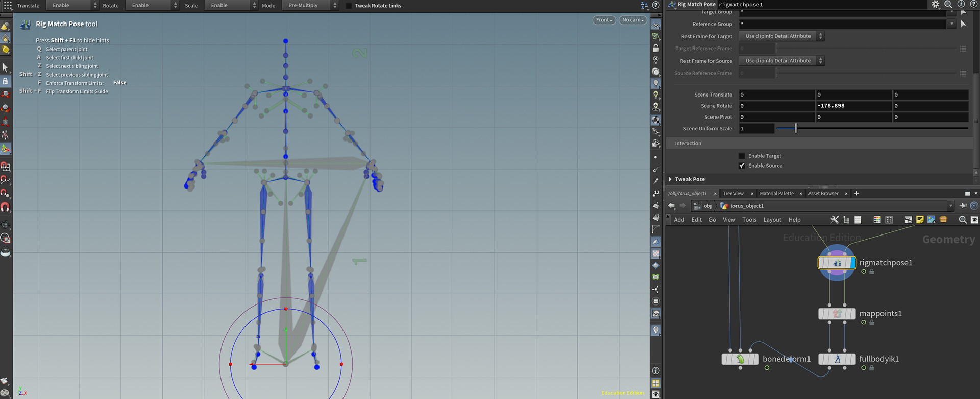Click the Reference Group selector arrow icon

[963, 24]
